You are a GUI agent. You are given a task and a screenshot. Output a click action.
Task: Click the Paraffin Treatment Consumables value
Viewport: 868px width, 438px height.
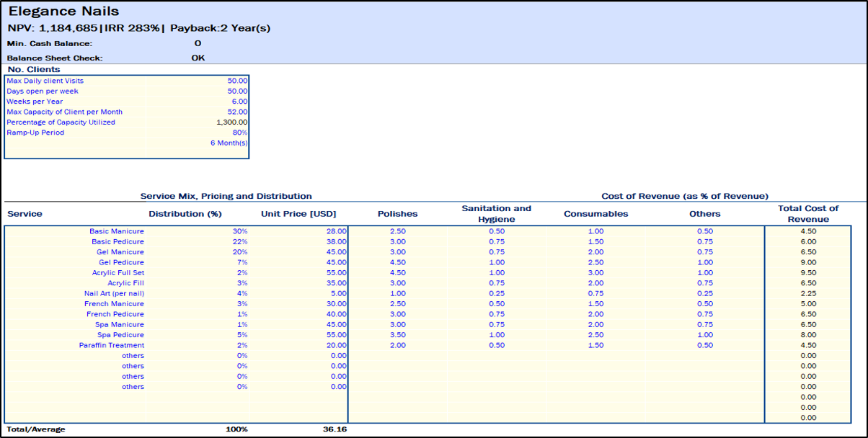[595, 346]
